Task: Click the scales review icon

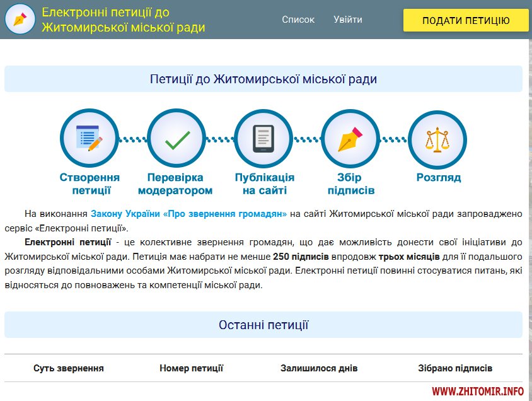Action: [x=437, y=138]
